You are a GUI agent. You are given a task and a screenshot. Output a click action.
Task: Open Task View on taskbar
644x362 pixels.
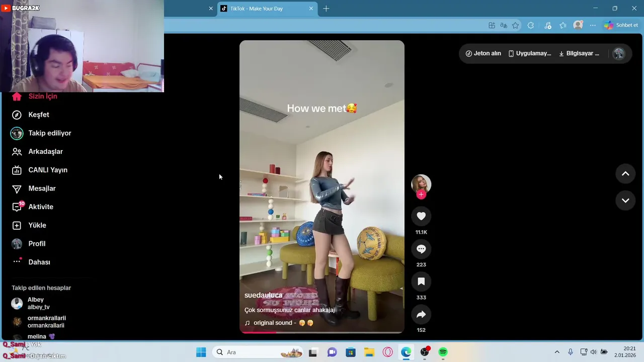pyautogui.click(x=313, y=352)
